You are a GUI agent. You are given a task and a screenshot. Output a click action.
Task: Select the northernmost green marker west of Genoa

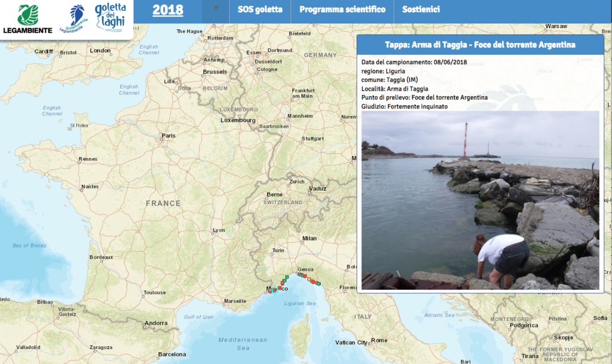287,277
